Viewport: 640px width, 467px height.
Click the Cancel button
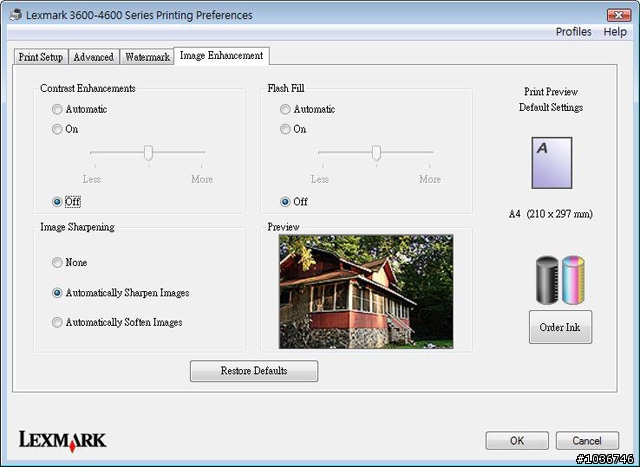point(587,441)
